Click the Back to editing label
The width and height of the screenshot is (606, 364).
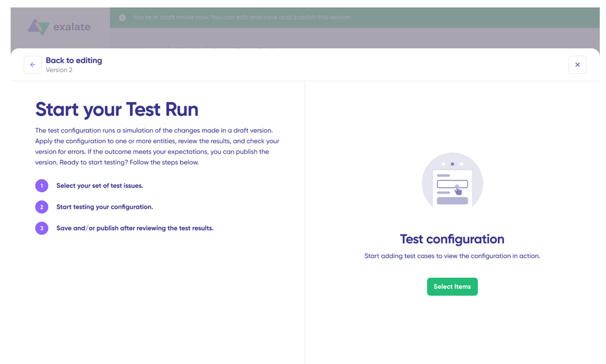(x=74, y=60)
